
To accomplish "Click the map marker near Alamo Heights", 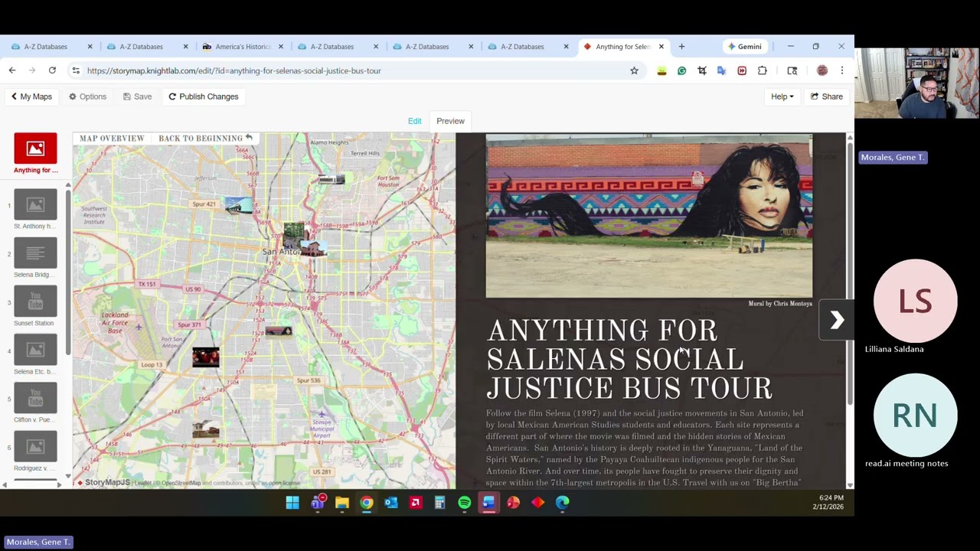I will point(331,179).
